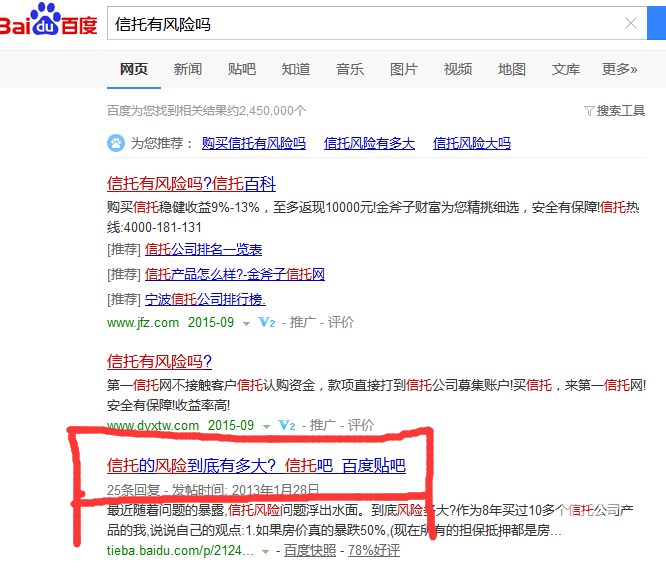Click 评价 on the jfz.com result
The image size is (666, 568).
click(341, 322)
